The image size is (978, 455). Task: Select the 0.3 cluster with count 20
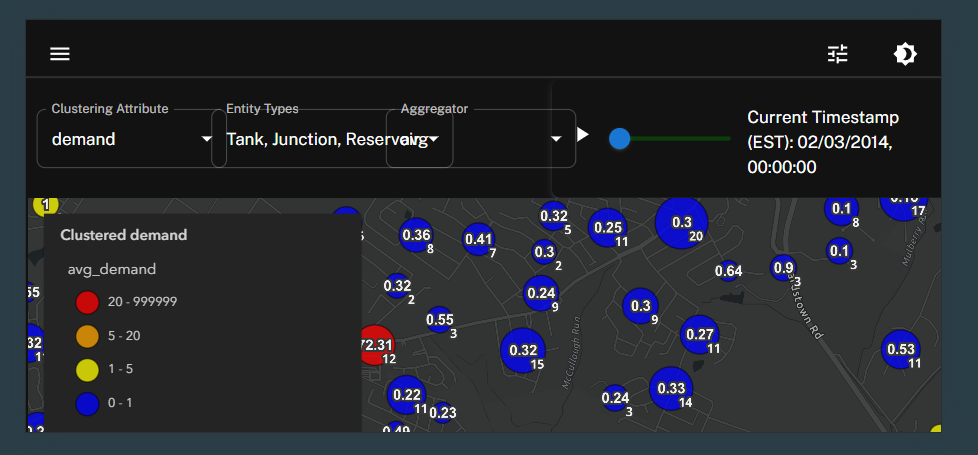(x=682, y=223)
